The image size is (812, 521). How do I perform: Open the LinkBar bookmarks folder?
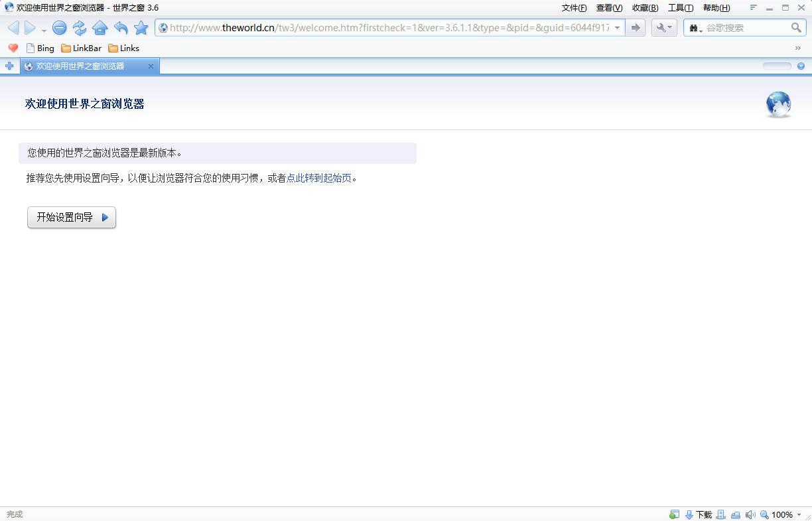click(x=81, y=48)
